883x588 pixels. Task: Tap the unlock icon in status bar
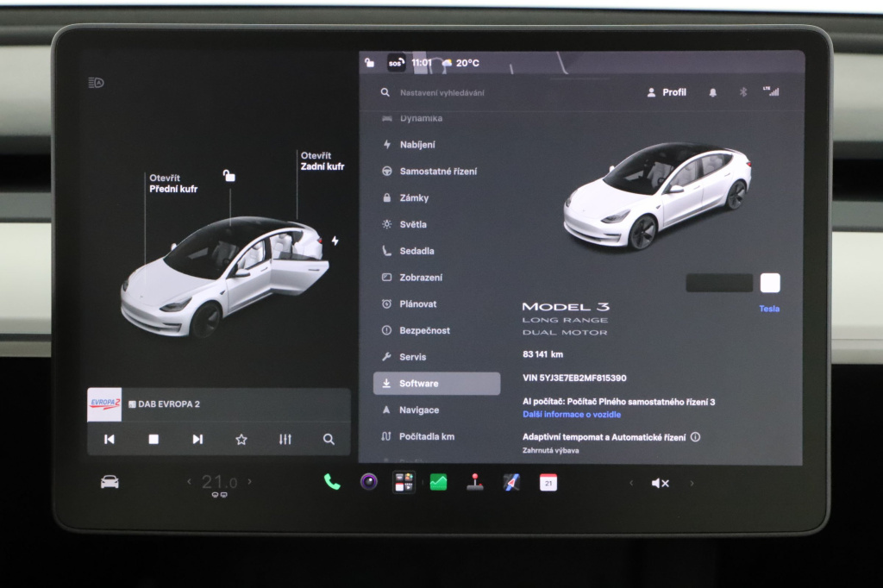tap(369, 63)
